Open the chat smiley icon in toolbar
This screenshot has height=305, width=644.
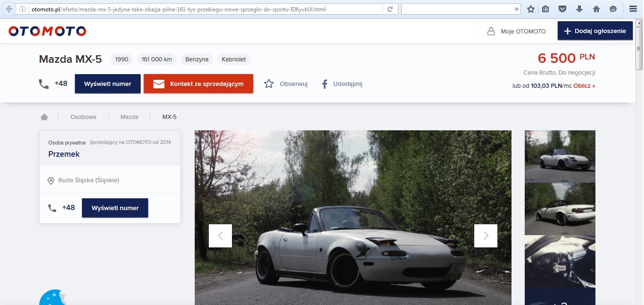[613, 9]
